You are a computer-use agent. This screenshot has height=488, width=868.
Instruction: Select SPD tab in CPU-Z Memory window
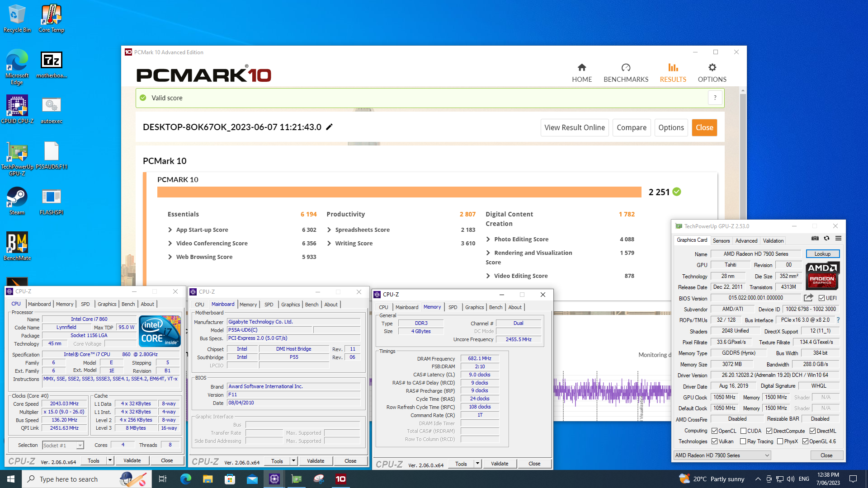tap(453, 307)
